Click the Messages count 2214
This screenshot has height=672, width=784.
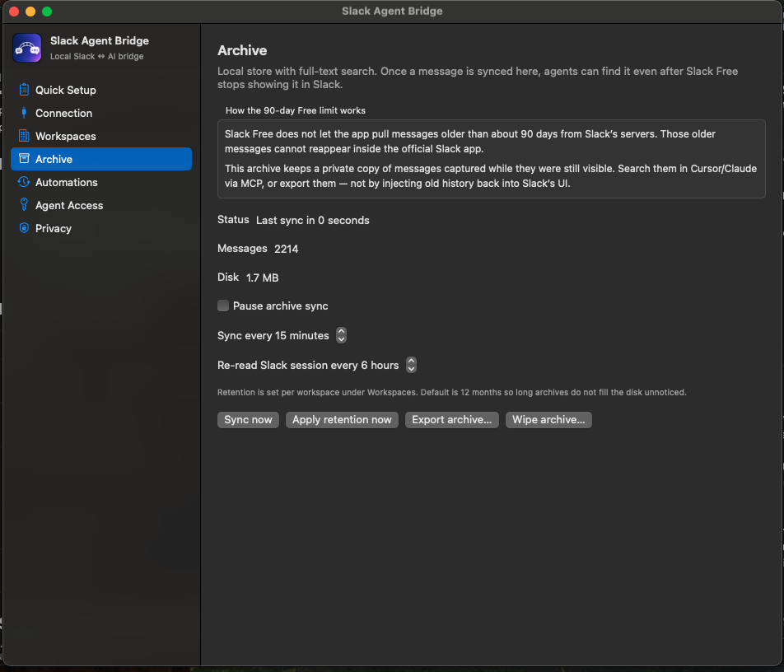point(286,249)
